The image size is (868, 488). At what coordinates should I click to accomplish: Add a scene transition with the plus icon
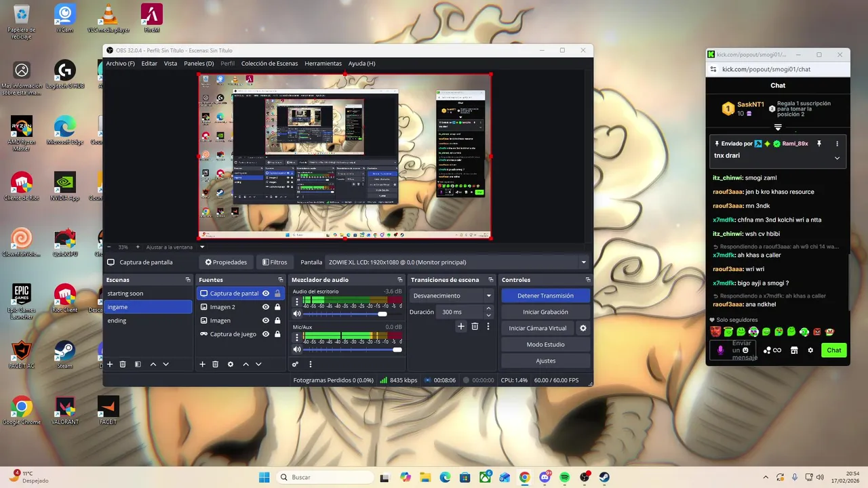[x=461, y=327]
